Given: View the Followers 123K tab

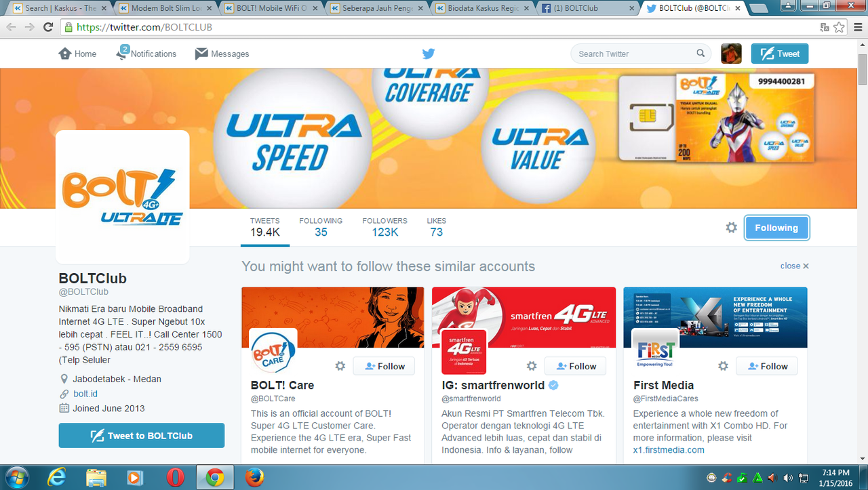Looking at the screenshot, I should tap(384, 227).
